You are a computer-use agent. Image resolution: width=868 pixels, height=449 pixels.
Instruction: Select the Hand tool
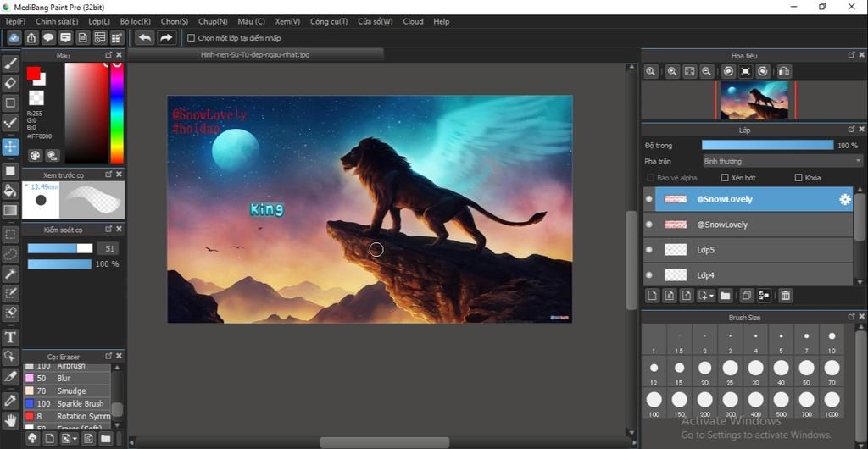coord(10,420)
